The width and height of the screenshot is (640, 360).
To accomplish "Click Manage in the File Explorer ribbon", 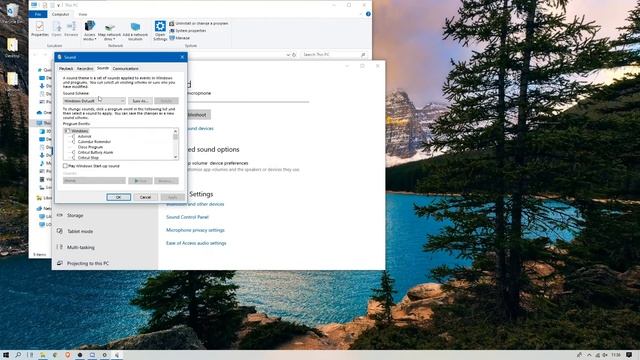I will coord(180,38).
